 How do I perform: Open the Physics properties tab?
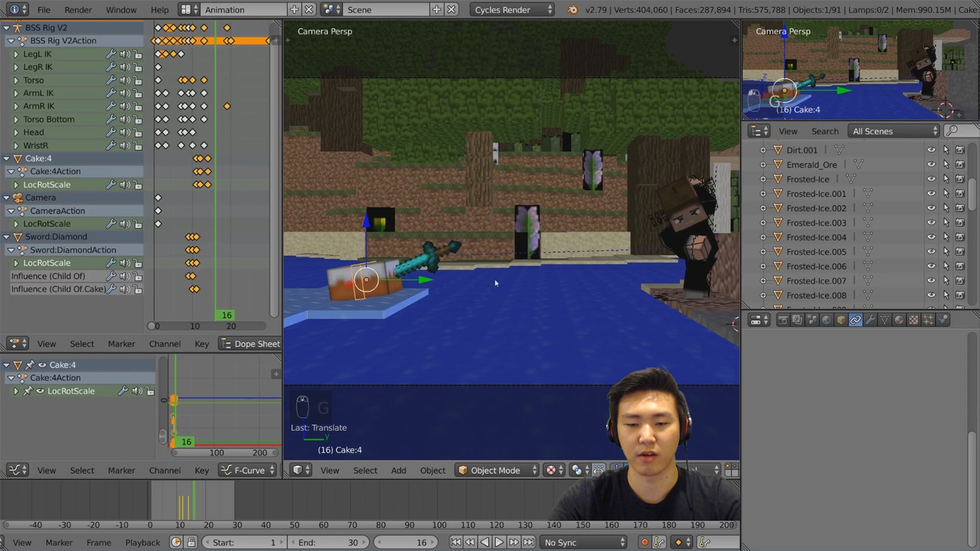[943, 320]
